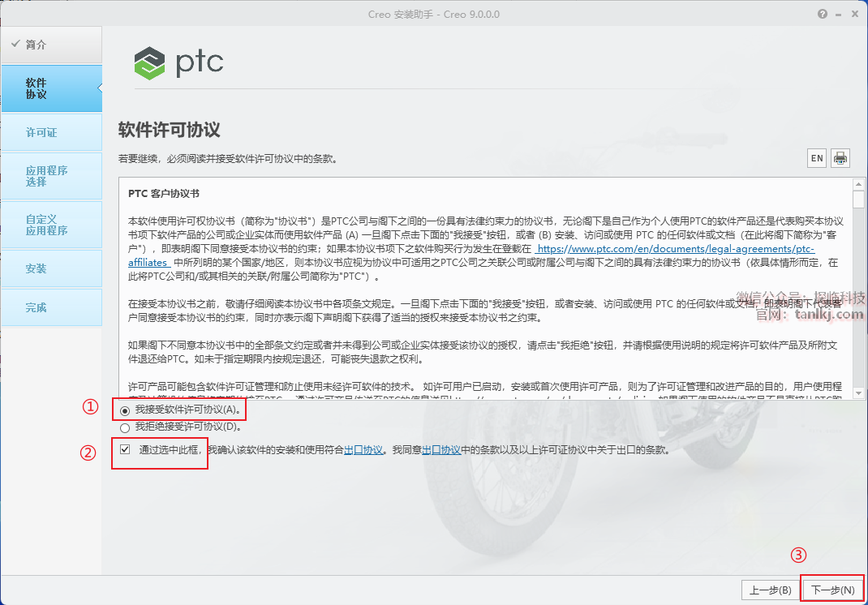Select 我拒绝接受许可协议(D) radio button
Image resolution: width=868 pixels, height=605 pixels.
coord(125,427)
